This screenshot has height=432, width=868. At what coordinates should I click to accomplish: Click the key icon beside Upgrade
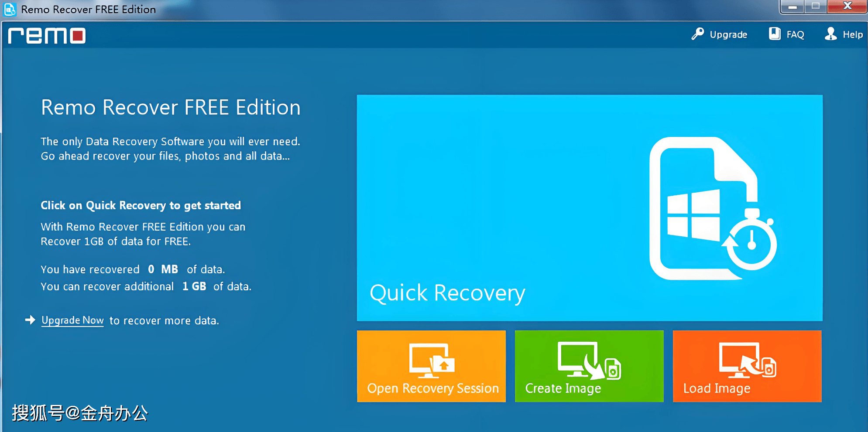(x=697, y=34)
